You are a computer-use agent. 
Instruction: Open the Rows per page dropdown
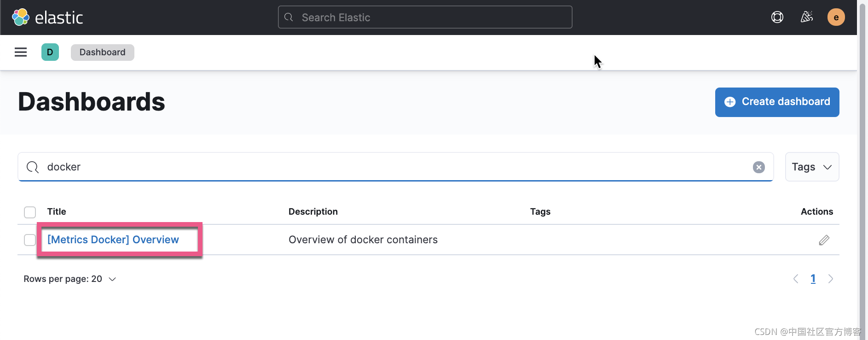(70, 279)
